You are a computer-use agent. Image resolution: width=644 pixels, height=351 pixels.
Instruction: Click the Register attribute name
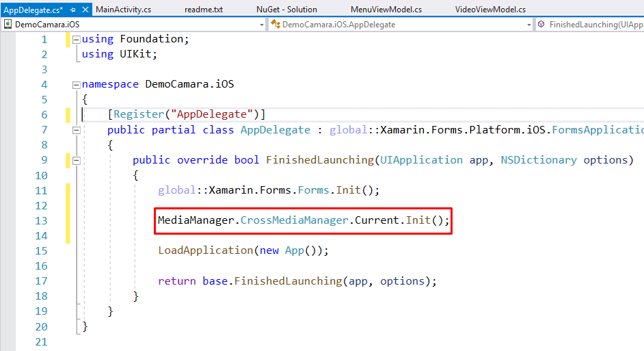point(139,114)
